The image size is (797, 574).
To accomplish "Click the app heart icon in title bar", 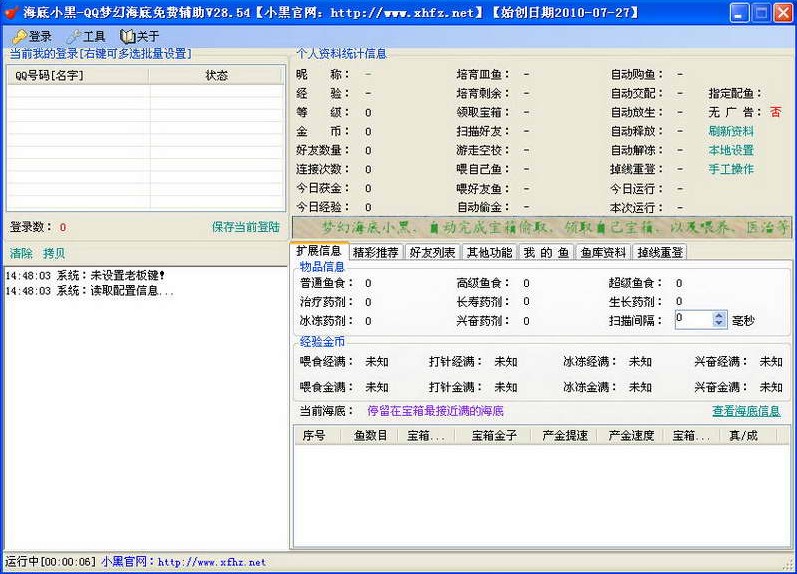I will (x=11, y=12).
